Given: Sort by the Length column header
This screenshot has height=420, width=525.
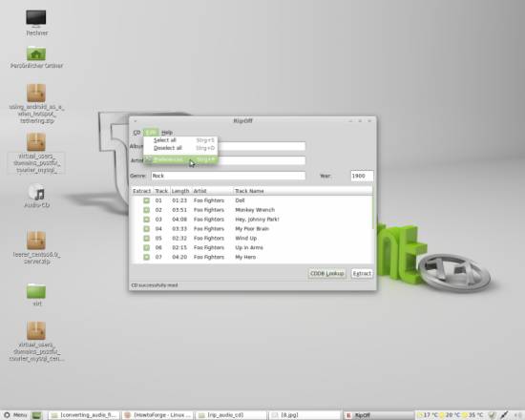Looking at the screenshot, I should [180, 191].
